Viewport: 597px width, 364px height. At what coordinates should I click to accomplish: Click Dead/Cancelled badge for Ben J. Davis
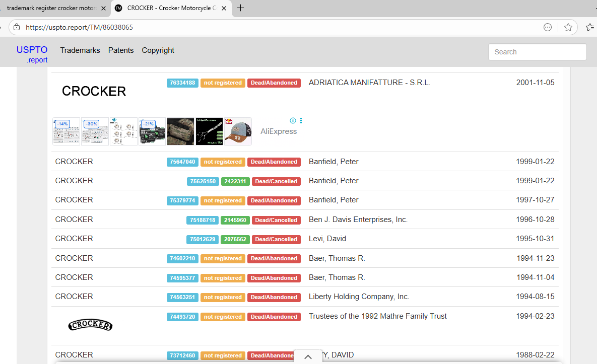[x=276, y=220]
